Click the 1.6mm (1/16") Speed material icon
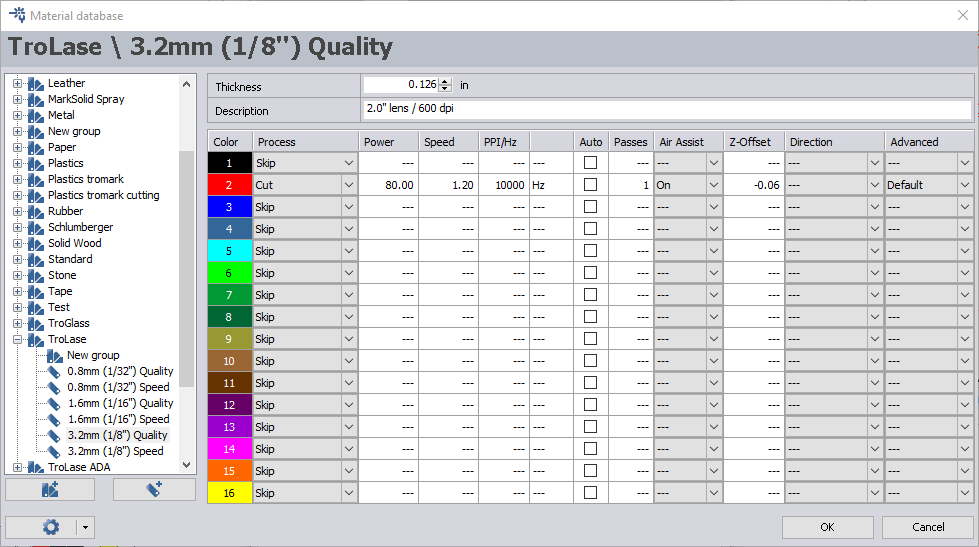 [x=55, y=420]
